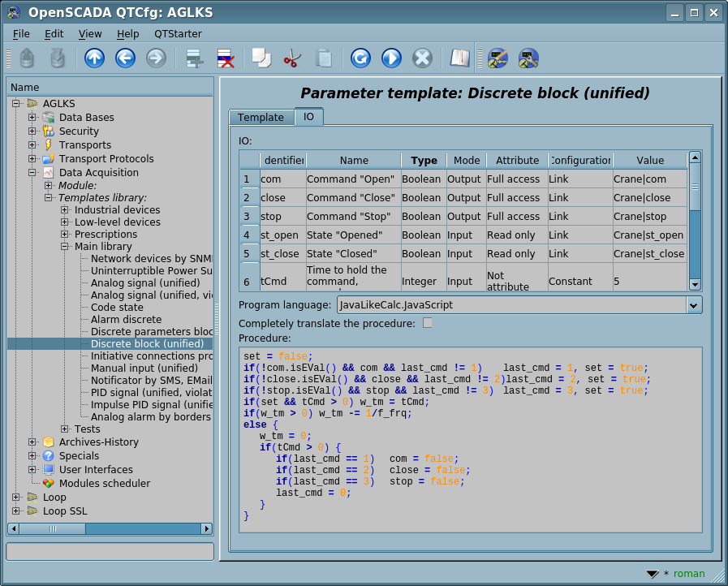Click the Modules scheduler icon
The width and height of the screenshot is (728, 586).
[48, 484]
